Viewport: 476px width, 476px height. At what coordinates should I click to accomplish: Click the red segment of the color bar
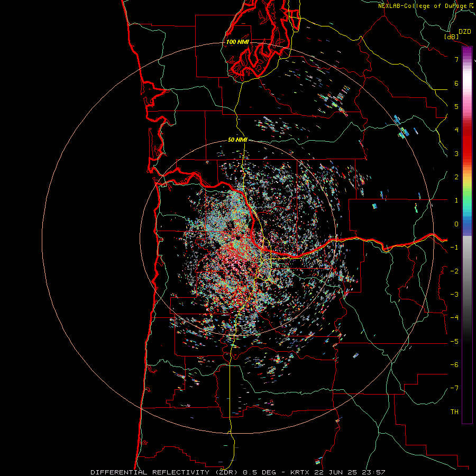coord(467,143)
